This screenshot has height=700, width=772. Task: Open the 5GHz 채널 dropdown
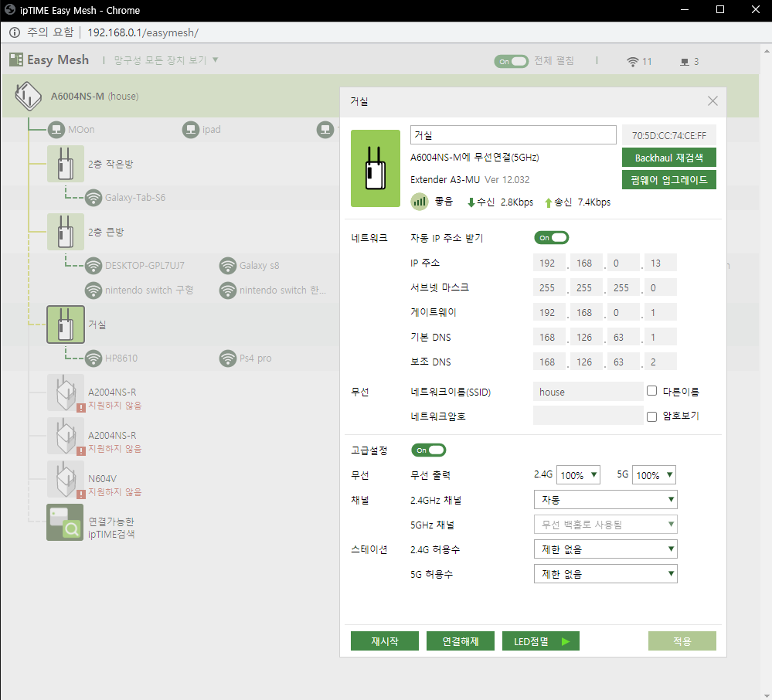(606, 525)
